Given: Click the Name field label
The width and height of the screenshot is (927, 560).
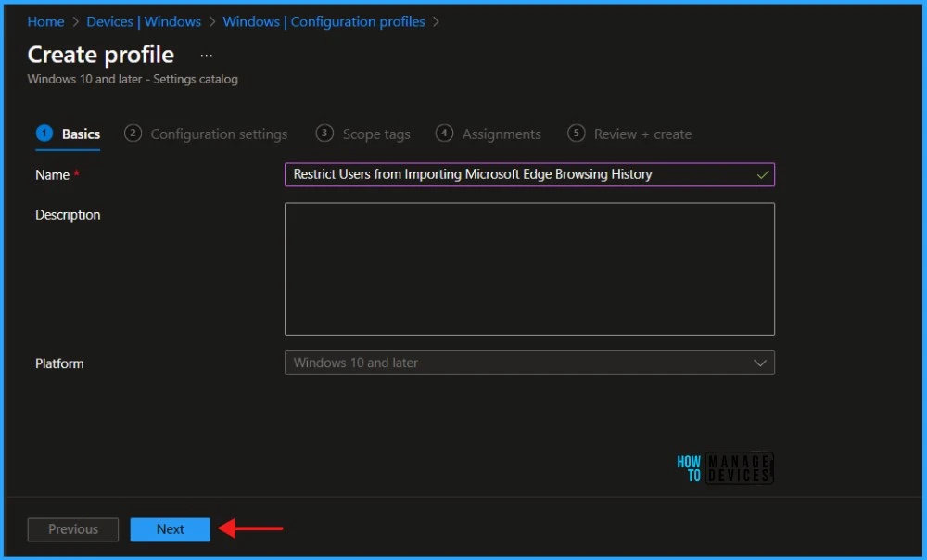Looking at the screenshot, I should coord(52,175).
